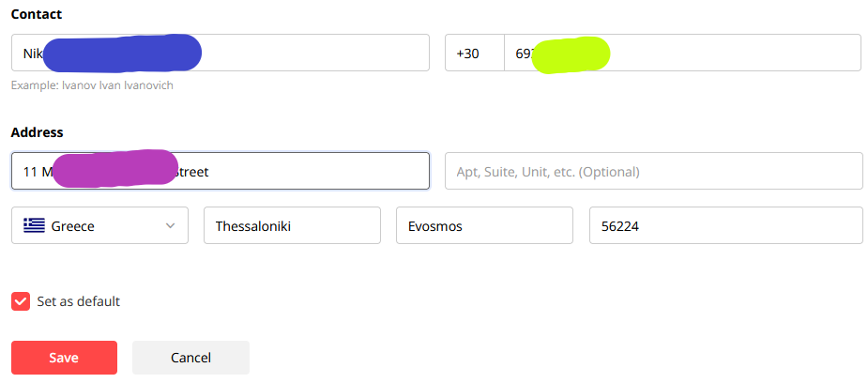Focus the contact name field

(221, 53)
